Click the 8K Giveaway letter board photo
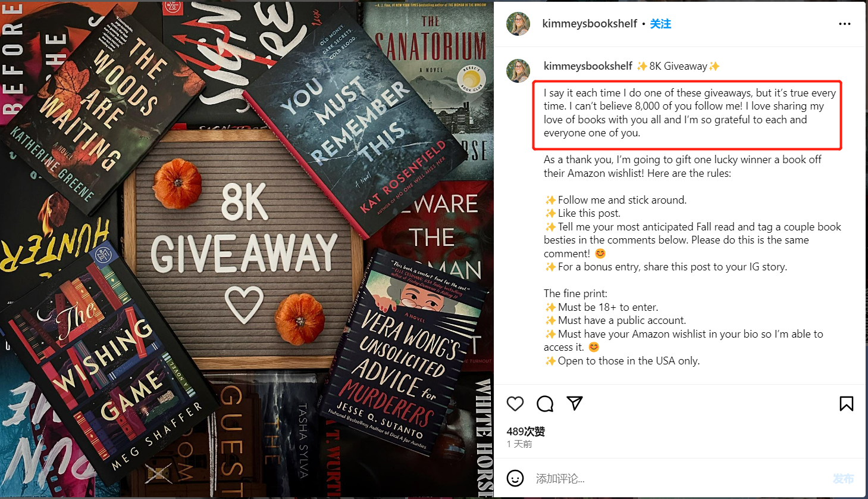 pyautogui.click(x=243, y=250)
